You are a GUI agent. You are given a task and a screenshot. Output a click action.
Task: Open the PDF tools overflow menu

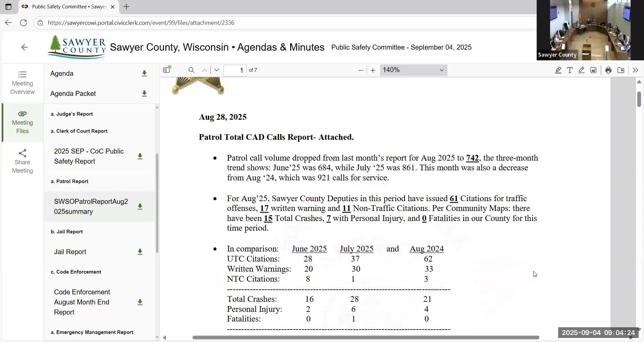tap(635, 70)
